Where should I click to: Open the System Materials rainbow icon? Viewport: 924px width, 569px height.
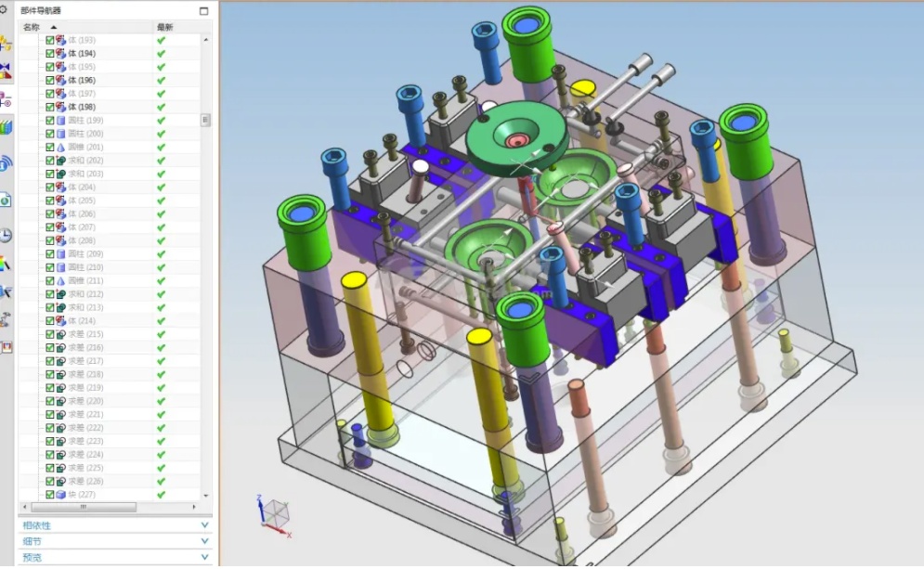tap(6, 264)
